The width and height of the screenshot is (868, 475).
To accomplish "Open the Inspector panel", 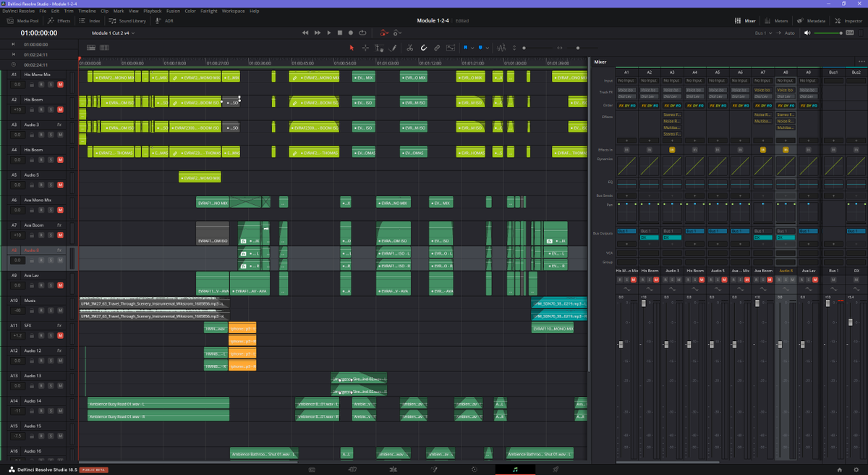I will click(848, 21).
